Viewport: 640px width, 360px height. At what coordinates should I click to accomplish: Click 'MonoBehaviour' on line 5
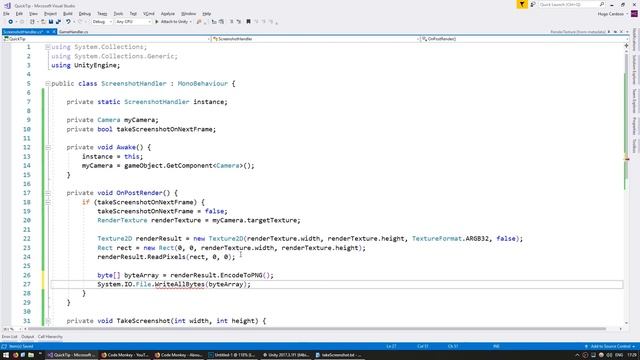pyautogui.click(x=203, y=84)
